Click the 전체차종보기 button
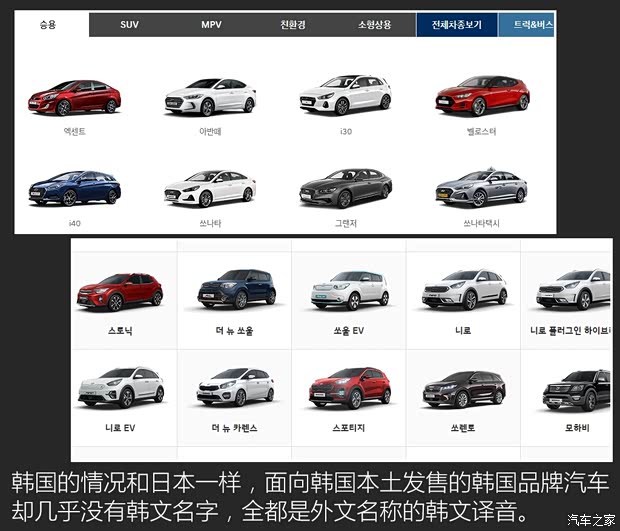 457,25
